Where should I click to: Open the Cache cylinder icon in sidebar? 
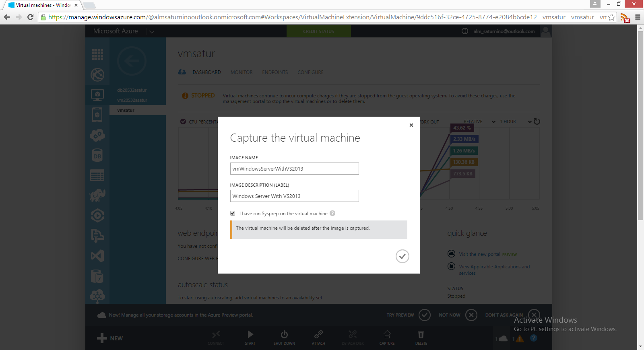(x=97, y=276)
